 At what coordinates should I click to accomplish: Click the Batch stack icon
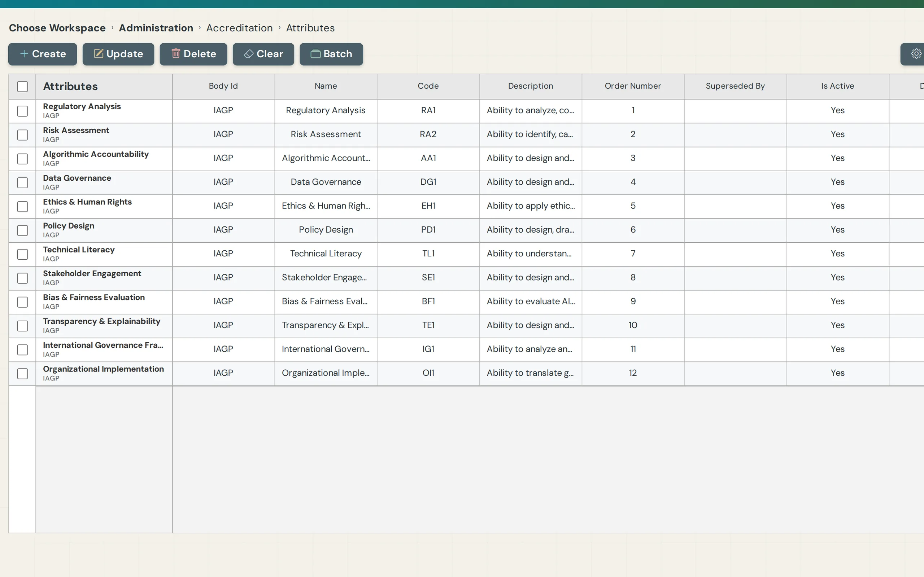(x=315, y=53)
